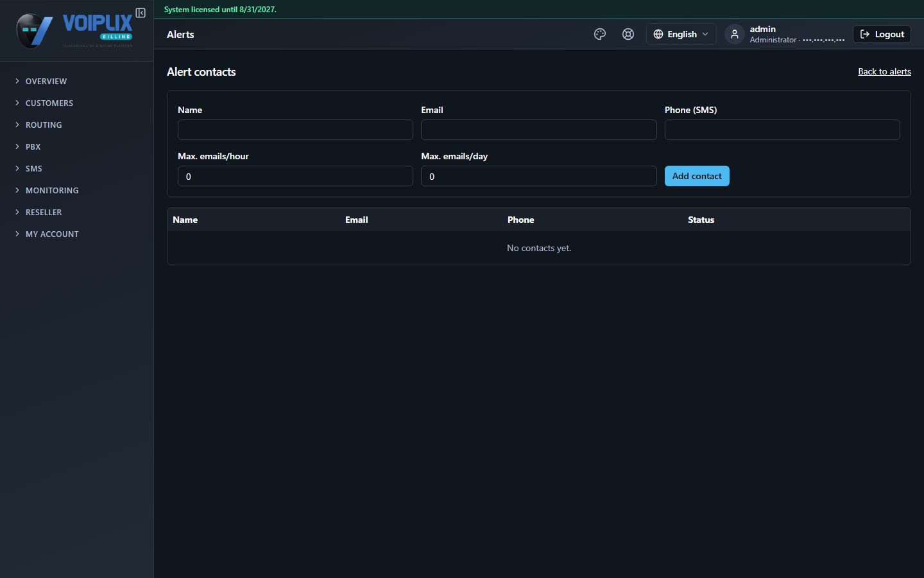This screenshot has width=924, height=578.
Task: Expand the CUSTOMERS menu section
Action: coord(49,103)
